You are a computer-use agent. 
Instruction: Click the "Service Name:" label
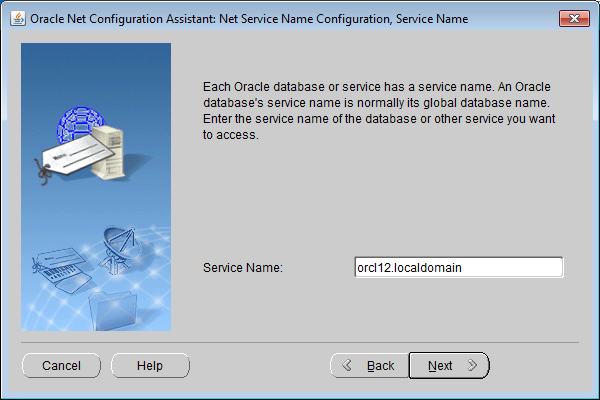coord(243,268)
